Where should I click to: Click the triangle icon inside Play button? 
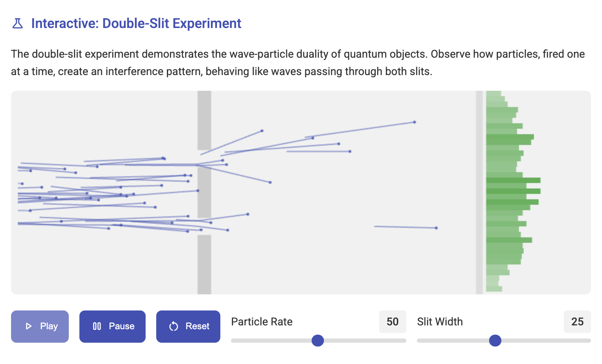click(x=29, y=326)
